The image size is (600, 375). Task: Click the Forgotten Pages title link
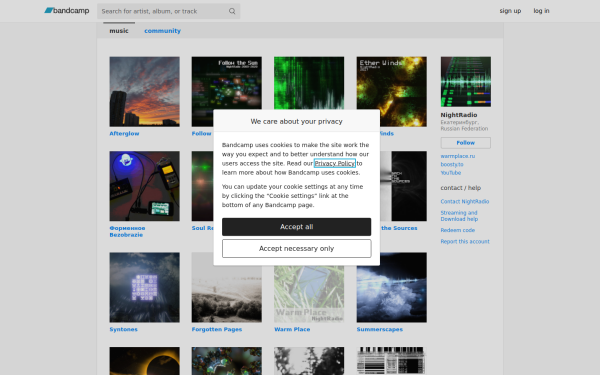click(x=217, y=329)
